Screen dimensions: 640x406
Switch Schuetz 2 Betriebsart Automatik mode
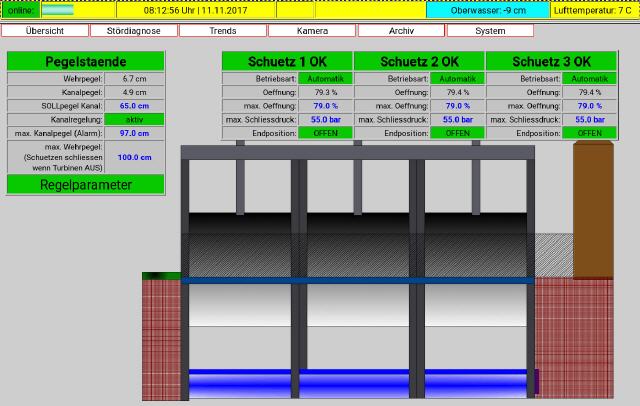point(457,78)
